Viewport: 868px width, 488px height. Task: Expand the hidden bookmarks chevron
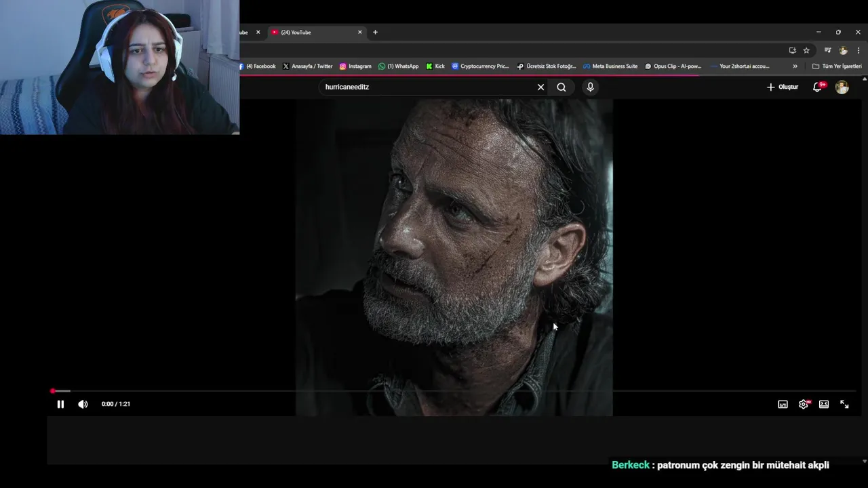point(795,66)
